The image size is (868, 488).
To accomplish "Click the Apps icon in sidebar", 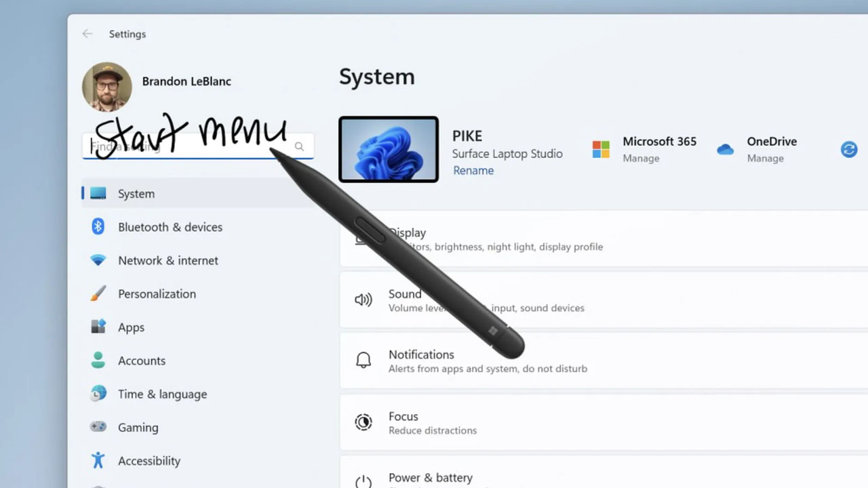I will point(98,327).
